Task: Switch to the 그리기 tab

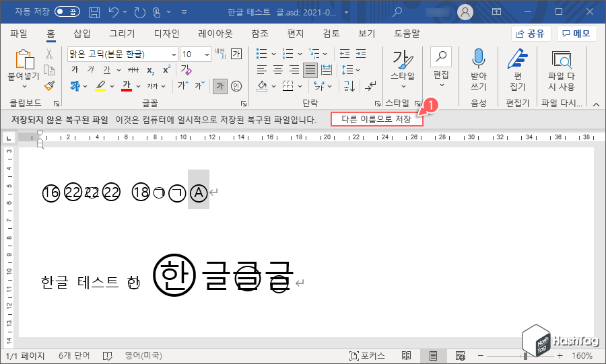Action: click(x=122, y=34)
